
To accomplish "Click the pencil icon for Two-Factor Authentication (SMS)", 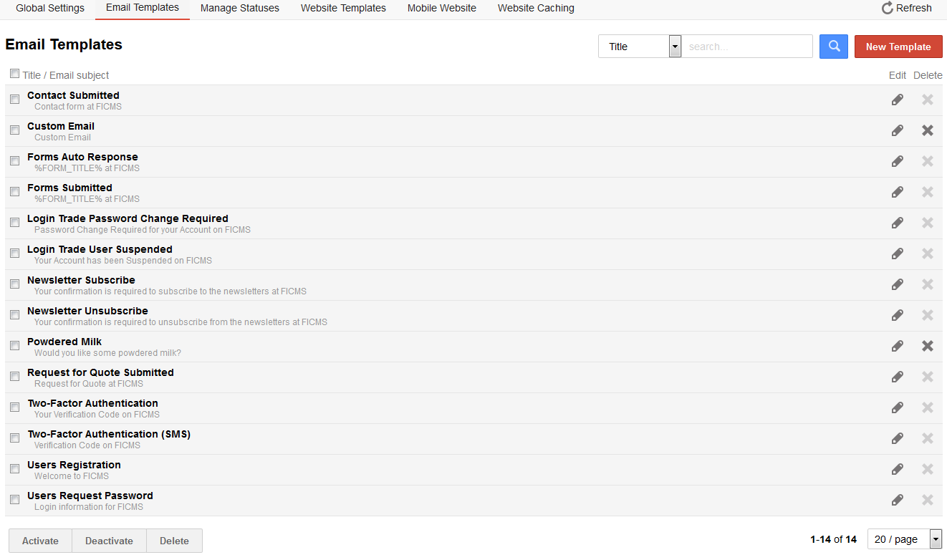I will point(897,438).
